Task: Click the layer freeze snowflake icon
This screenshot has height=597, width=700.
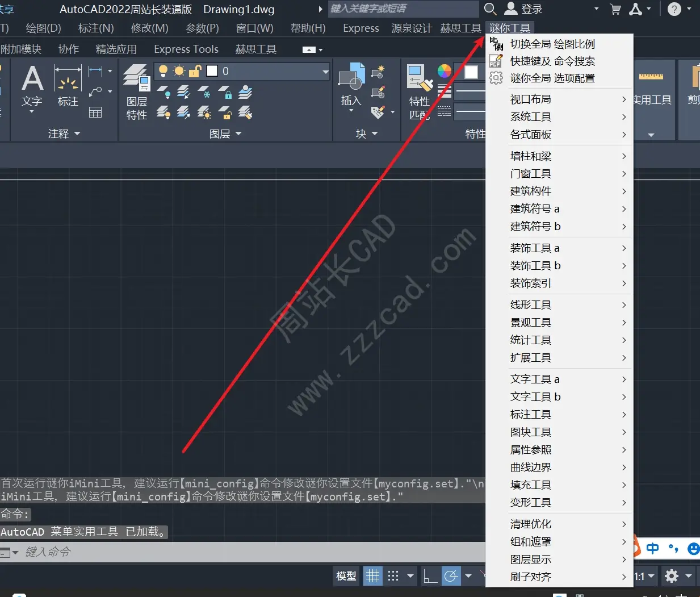Action: point(204,92)
